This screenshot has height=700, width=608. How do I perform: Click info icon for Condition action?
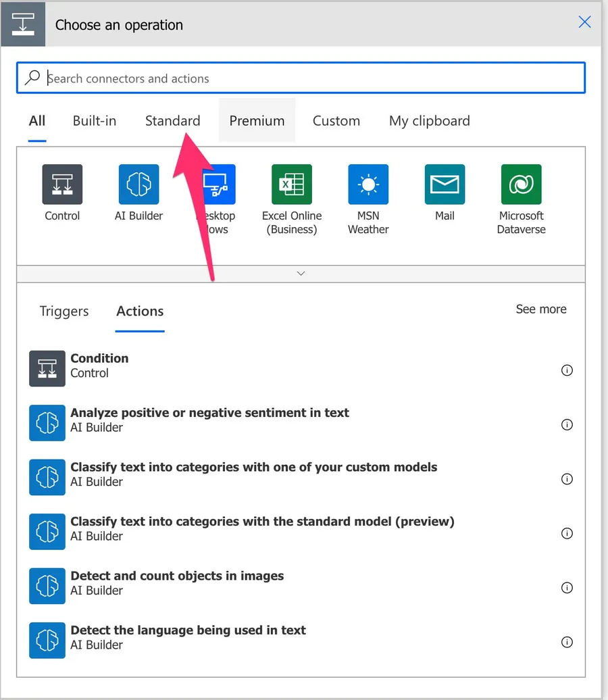click(x=567, y=370)
